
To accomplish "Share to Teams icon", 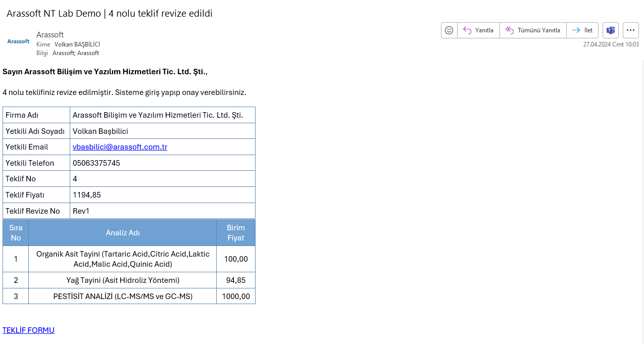I will click(x=611, y=30).
